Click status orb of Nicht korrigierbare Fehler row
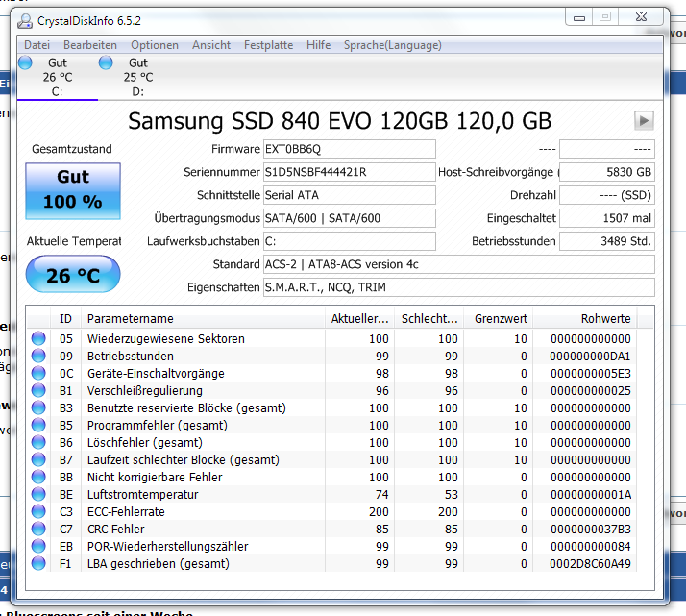Screen dimensions: 686x616 tap(38, 477)
